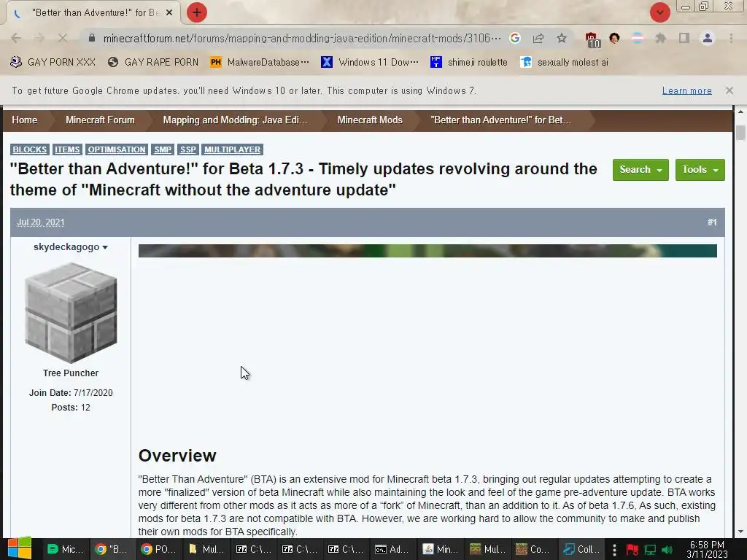Click the #1 post number link
747x560 pixels.
pos(712,222)
